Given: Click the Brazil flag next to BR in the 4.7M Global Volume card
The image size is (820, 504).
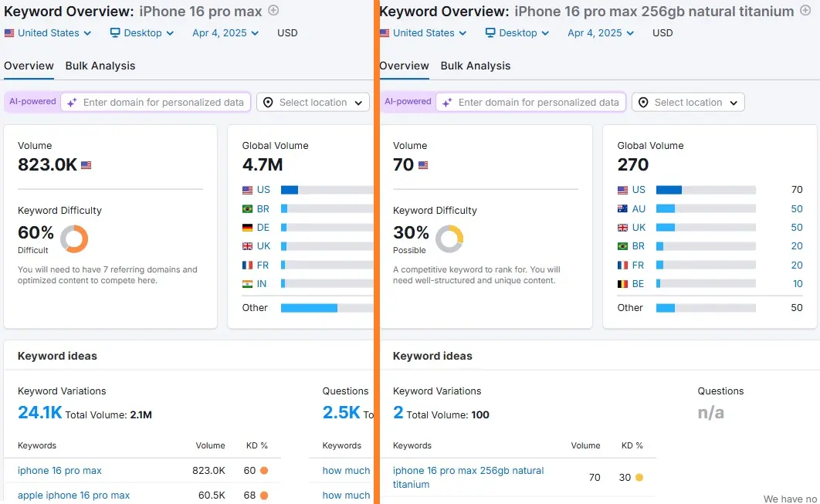Looking at the screenshot, I should pos(247,208).
